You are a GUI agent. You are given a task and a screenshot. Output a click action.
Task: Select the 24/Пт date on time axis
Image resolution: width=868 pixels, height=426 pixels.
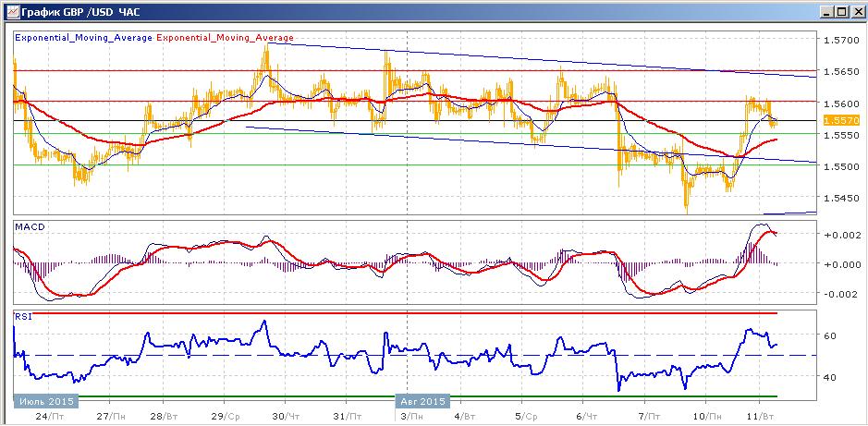pyautogui.click(x=49, y=416)
